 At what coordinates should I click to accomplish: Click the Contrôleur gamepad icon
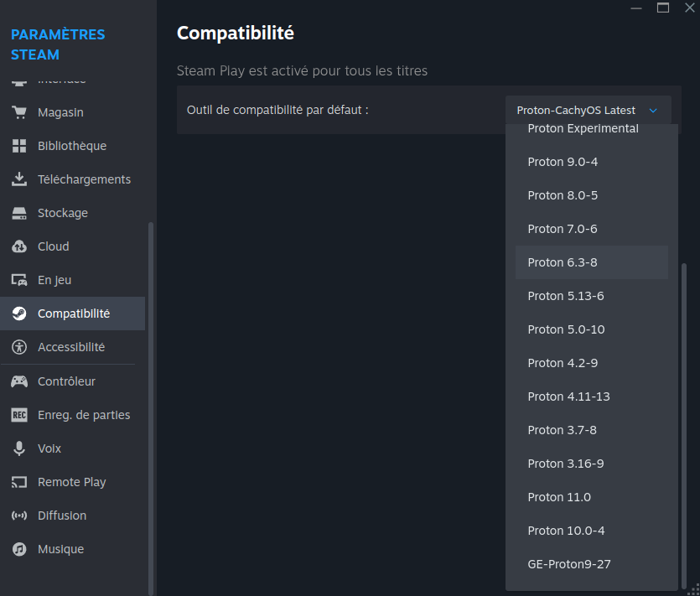click(19, 381)
